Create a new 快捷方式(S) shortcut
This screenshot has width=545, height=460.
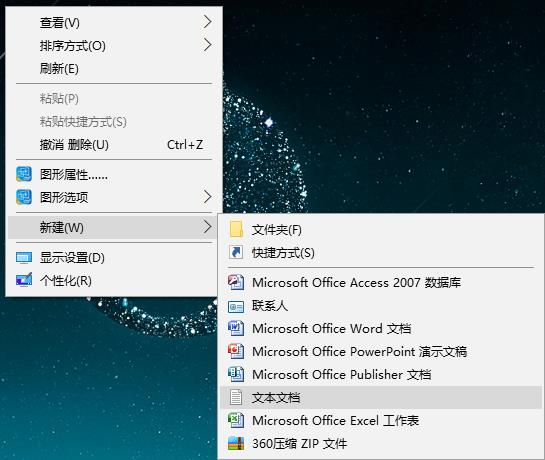click(381, 252)
